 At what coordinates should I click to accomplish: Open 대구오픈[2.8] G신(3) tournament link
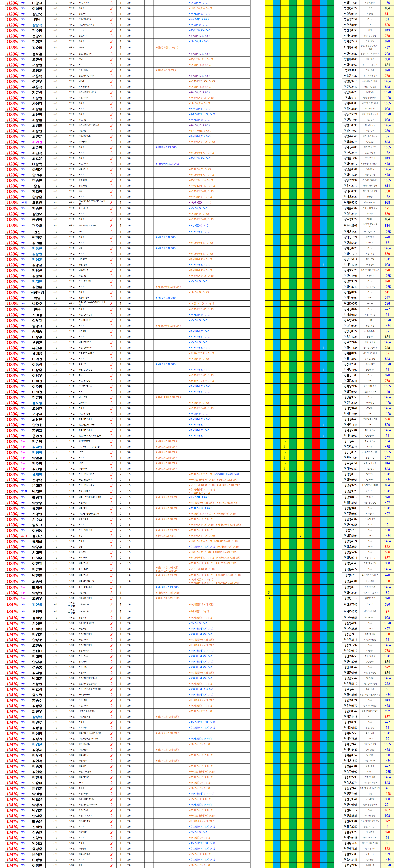tap(166, 70)
